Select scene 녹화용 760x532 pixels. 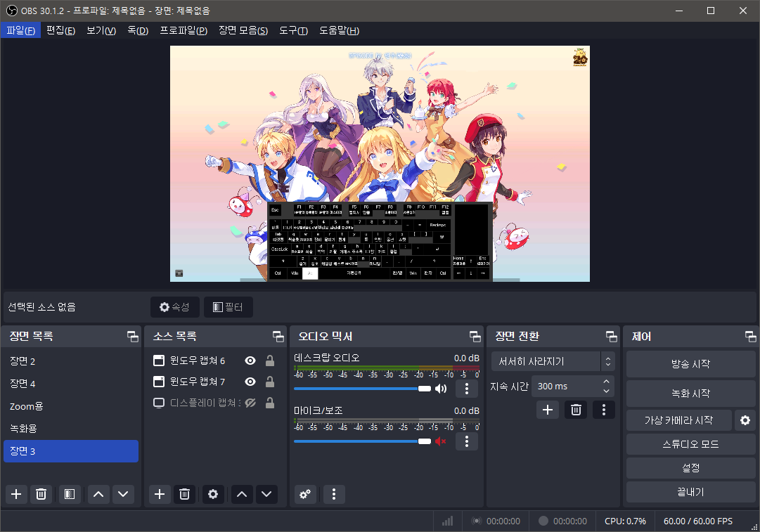pos(71,428)
